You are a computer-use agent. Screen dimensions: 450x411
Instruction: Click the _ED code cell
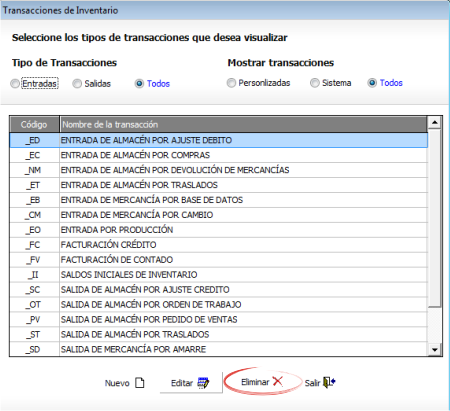(34, 140)
